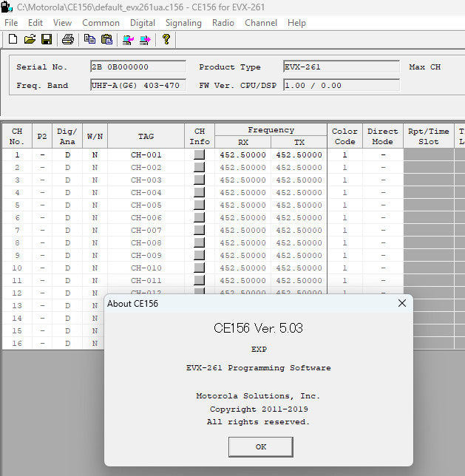The height and width of the screenshot is (476, 465).
Task: Click the W/N column header
Action: [95, 136]
